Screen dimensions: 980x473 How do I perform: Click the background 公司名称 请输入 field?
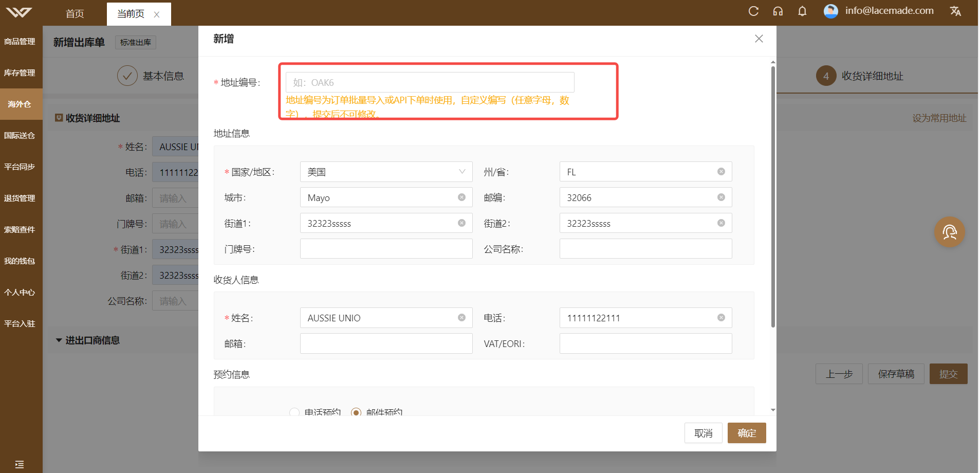click(x=175, y=301)
